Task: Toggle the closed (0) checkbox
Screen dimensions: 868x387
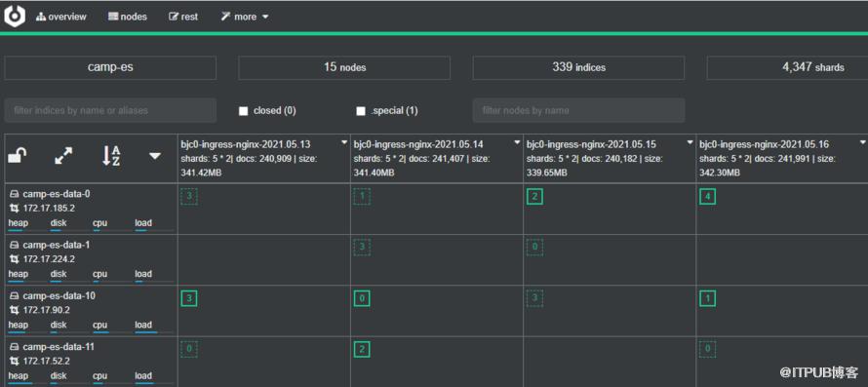Action: (243, 111)
